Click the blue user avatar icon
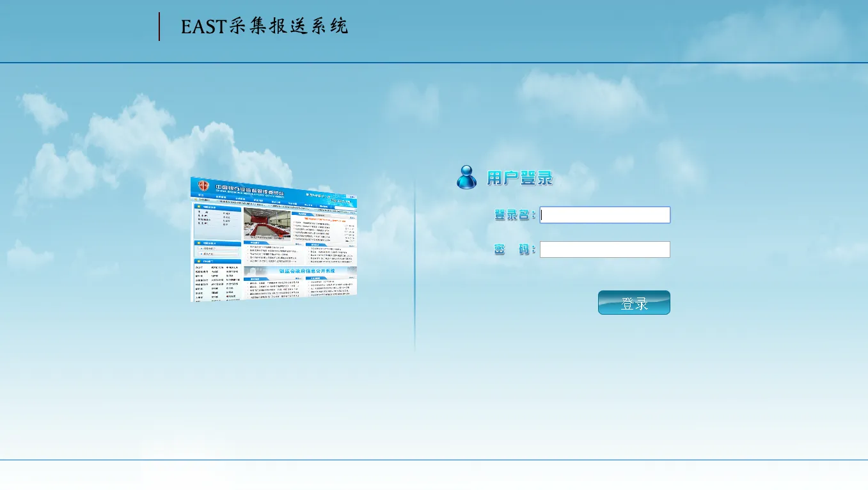 (x=467, y=177)
